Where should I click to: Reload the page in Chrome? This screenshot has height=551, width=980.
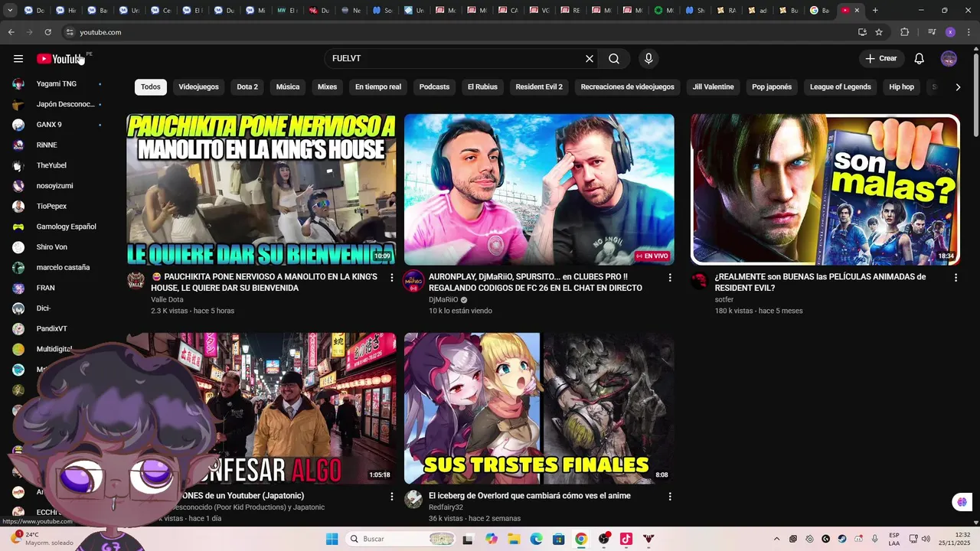(47, 32)
